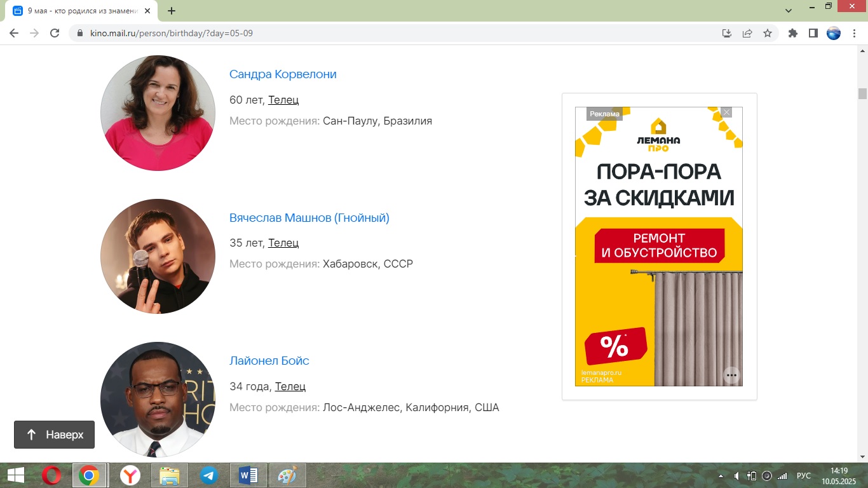
Task: Share this page via the share icon
Action: point(747,33)
